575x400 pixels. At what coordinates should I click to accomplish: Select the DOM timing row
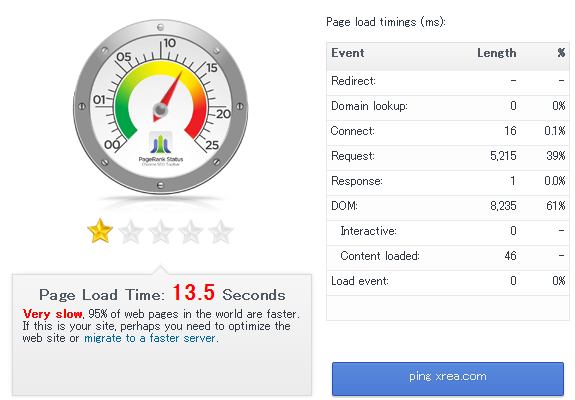pos(448,208)
